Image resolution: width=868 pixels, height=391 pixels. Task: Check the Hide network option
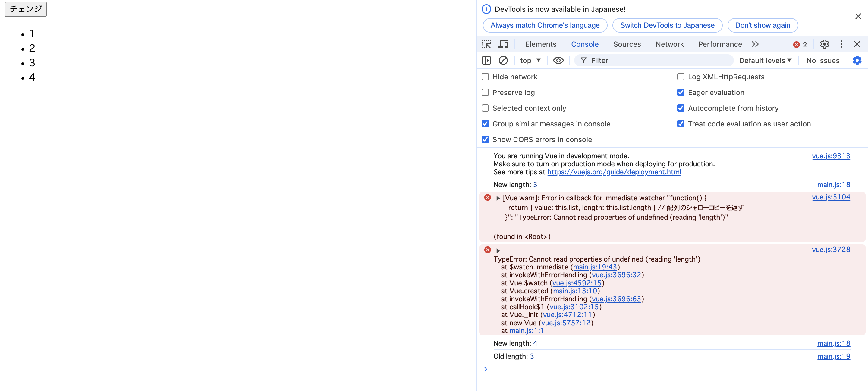point(485,77)
